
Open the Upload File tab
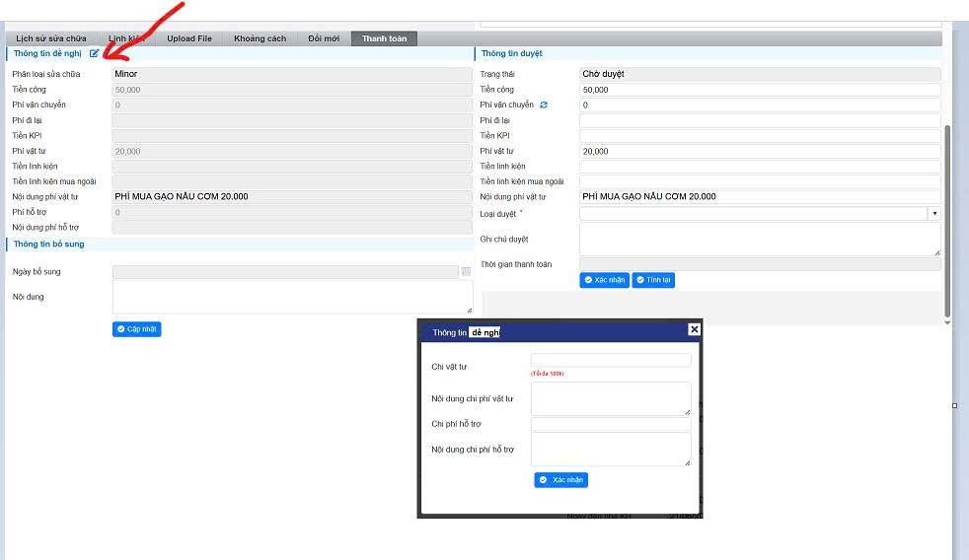pos(189,38)
